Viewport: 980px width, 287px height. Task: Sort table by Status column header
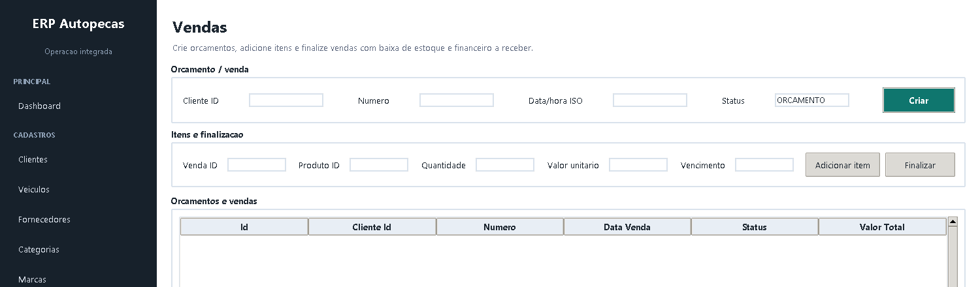(755, 227)
